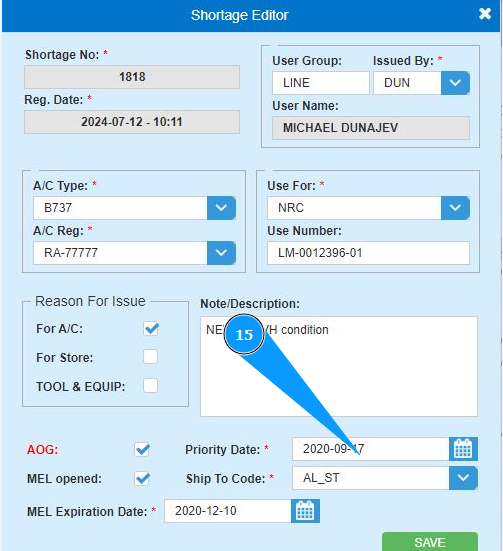Open the Priority Date calendar picker

tap(463, 449)
